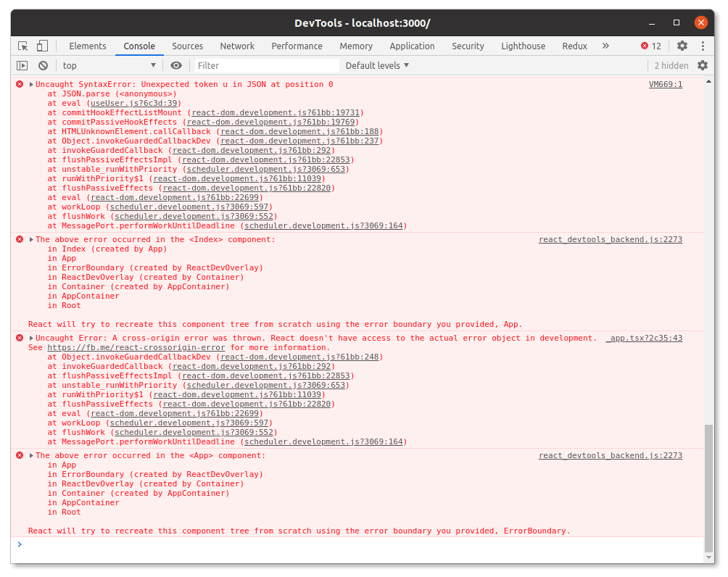Close the DevTools window

[x=701, y=22]
